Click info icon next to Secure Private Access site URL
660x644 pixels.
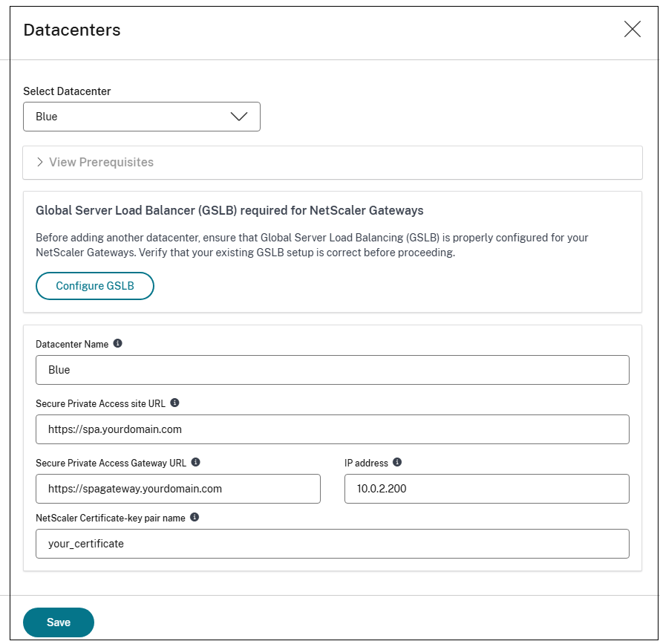[x=175, y=403]
